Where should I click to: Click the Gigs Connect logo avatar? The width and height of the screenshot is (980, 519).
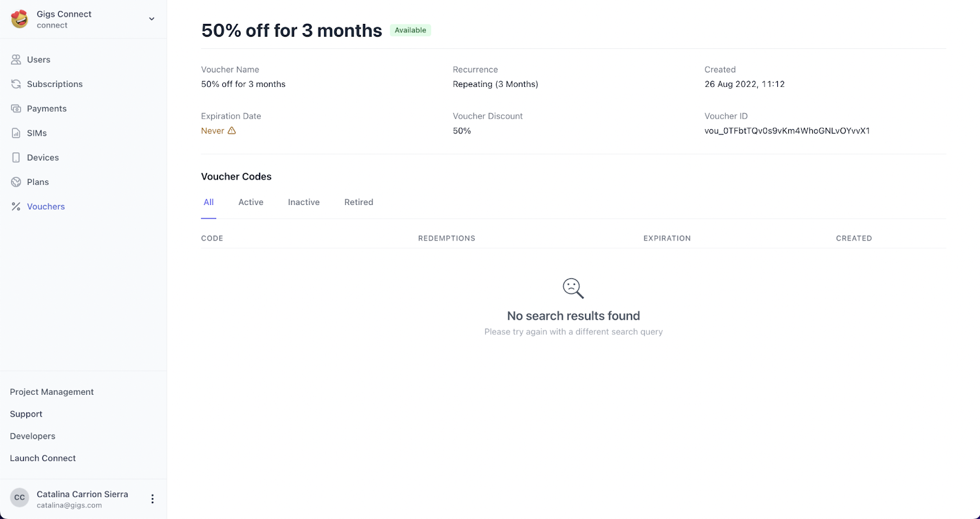point(20,19)
